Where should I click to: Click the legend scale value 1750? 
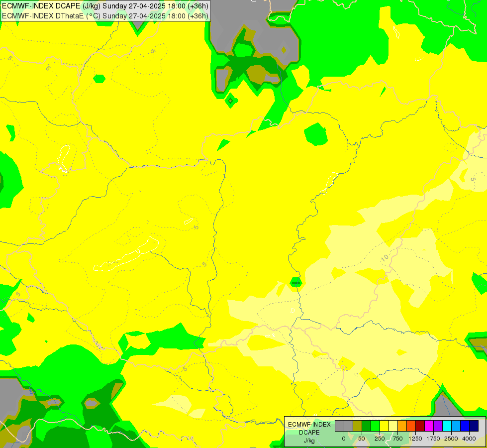[433, 439]
